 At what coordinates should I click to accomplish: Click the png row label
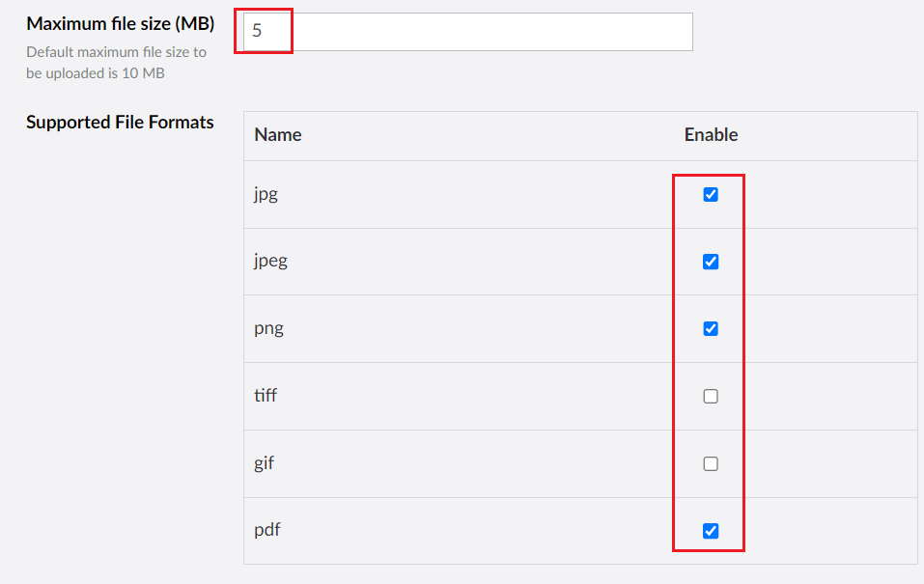tap(268, 328)
